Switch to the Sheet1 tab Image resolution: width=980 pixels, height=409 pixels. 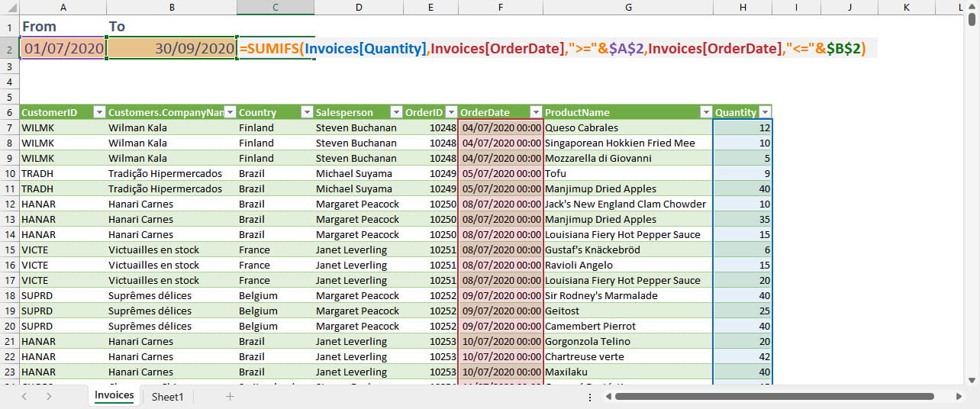pos(167,397)
